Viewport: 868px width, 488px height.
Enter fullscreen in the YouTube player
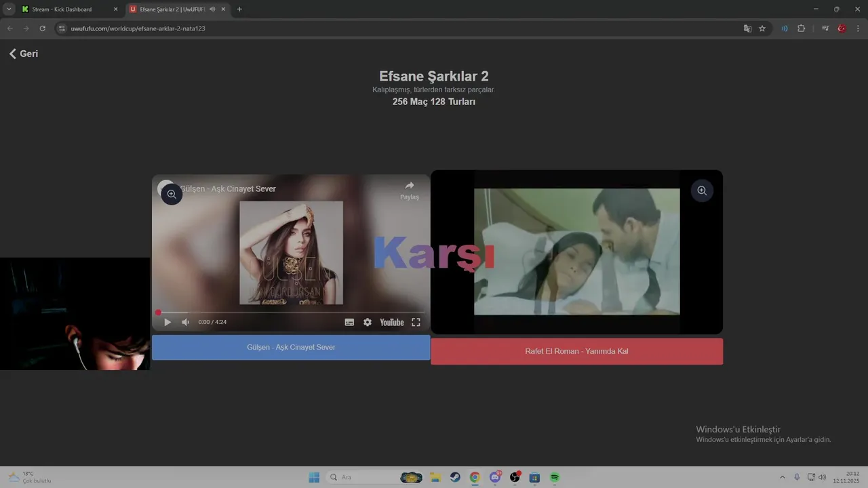416,323
